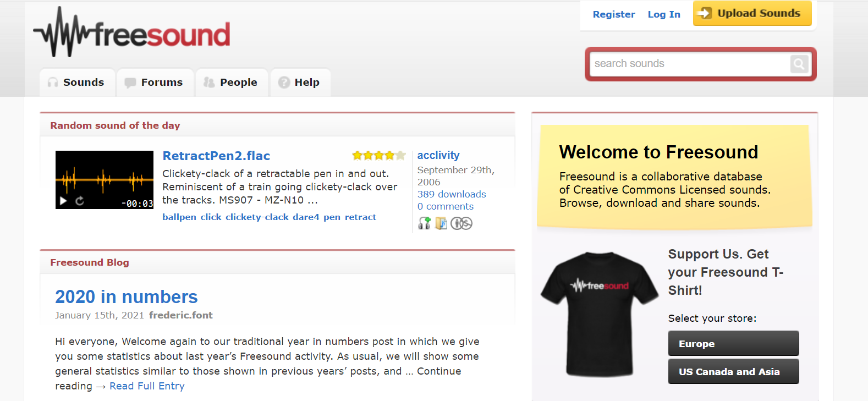This screenshot has height=401, width=868.
Task: Select the Europe store button
Action: point(733,343)
